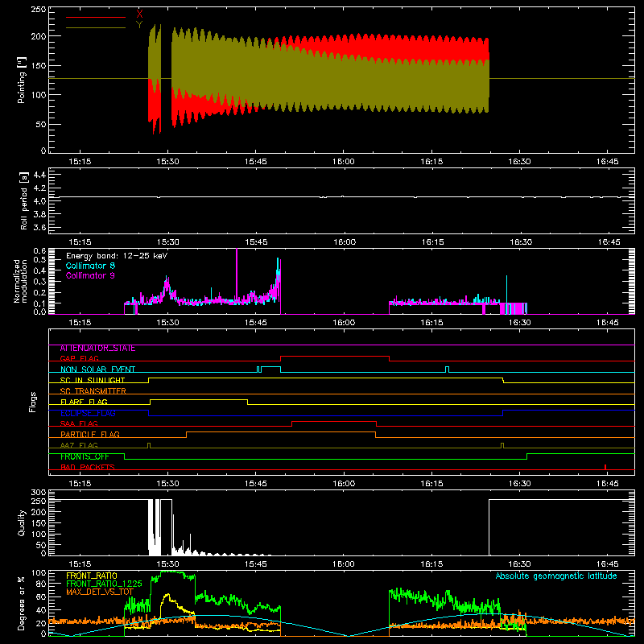Click the Roll period axis label
Image resolution: width=644 pixels, height=644 pixels.
24,200
